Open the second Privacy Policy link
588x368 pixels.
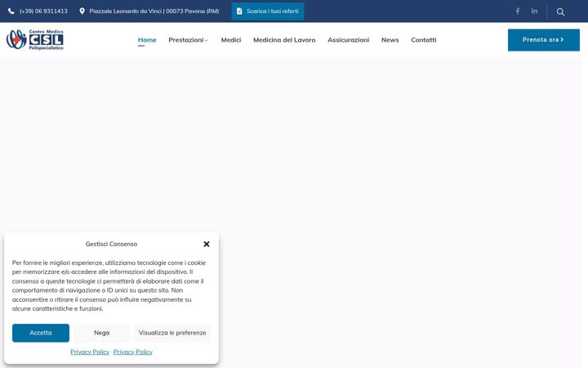[133, 352]
